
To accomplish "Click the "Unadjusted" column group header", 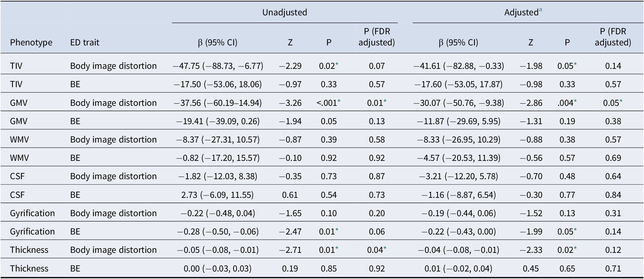I will click(284, 12).
